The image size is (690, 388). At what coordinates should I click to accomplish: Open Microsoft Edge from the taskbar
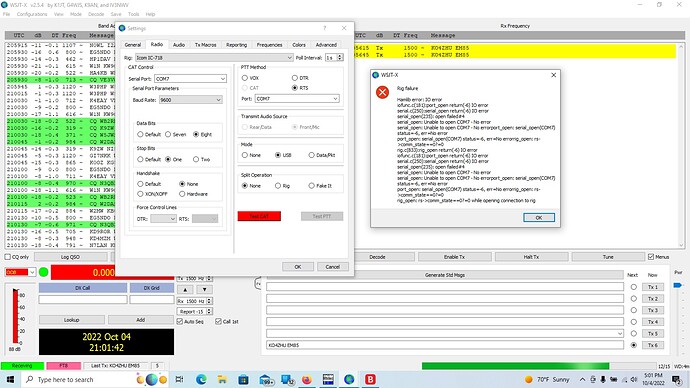(201, 379)
